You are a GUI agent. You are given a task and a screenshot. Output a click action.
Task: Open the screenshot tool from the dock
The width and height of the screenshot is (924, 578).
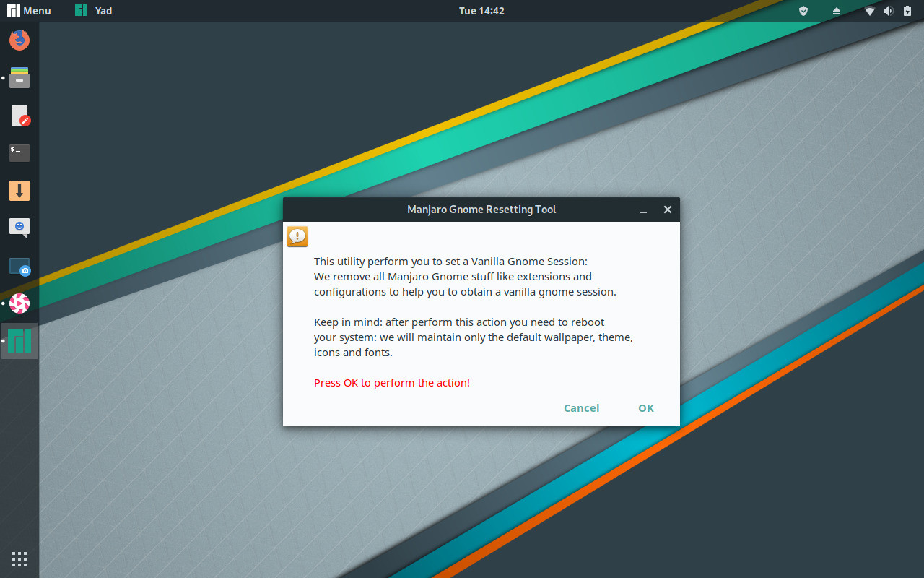tap(19, 265)
